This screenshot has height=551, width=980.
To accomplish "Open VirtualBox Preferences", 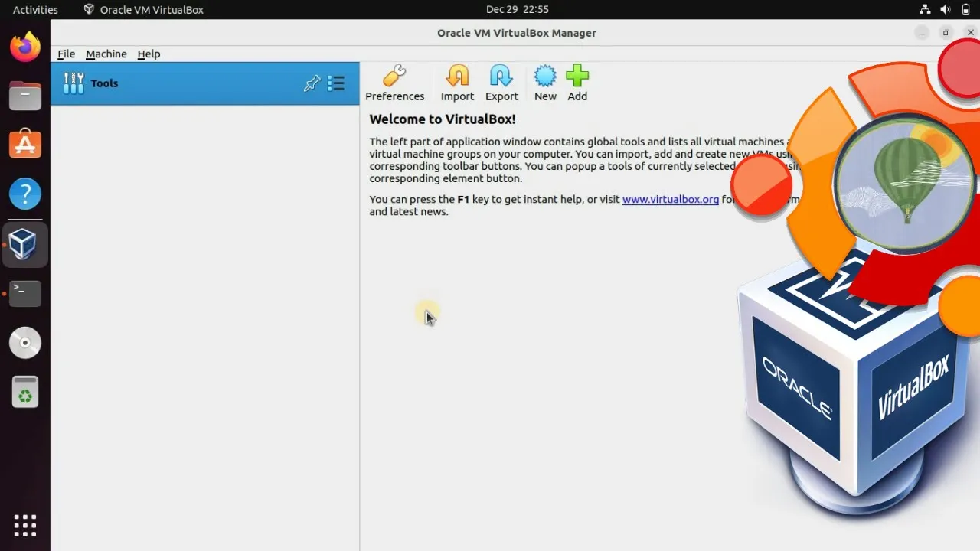I will pos(394,83).
